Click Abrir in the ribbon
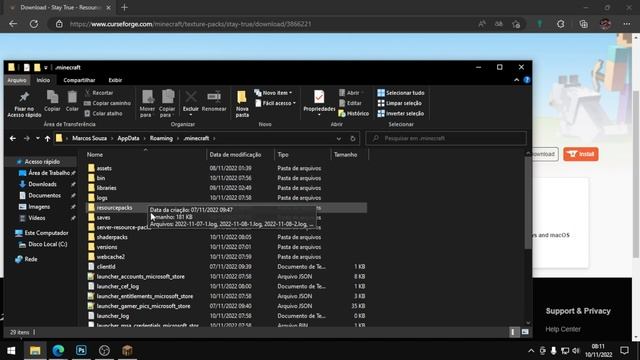The image size is (640, 360). [350, 93]
